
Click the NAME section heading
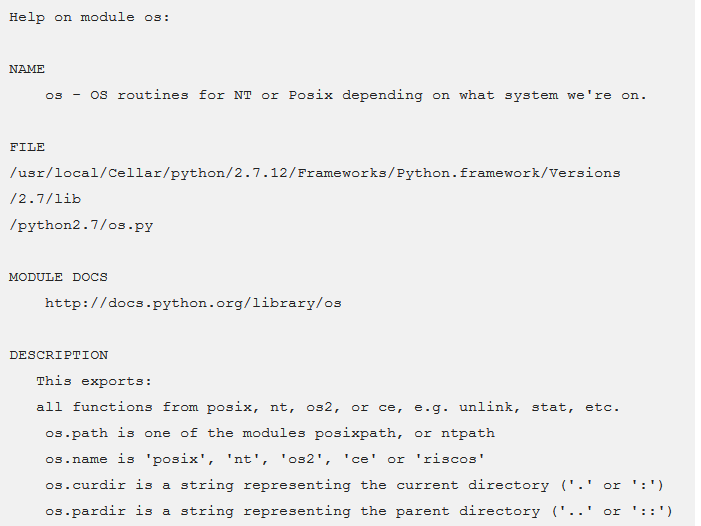click(27, 69)
